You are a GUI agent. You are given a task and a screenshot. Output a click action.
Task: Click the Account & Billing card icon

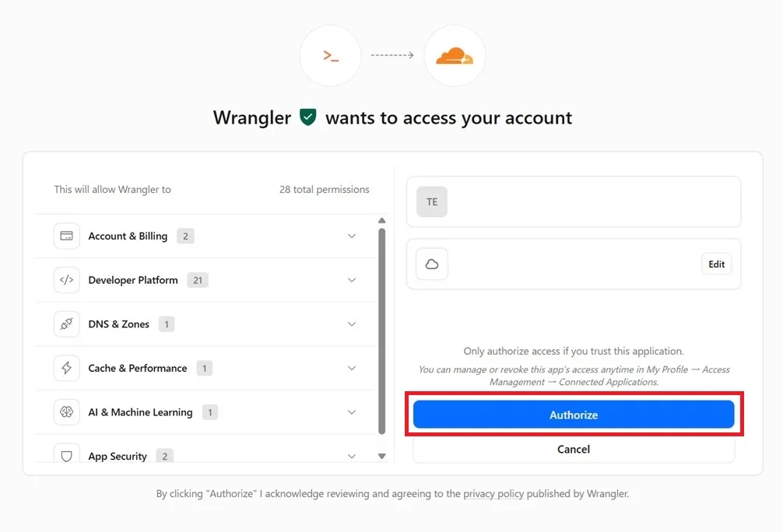tap(66, 236)
